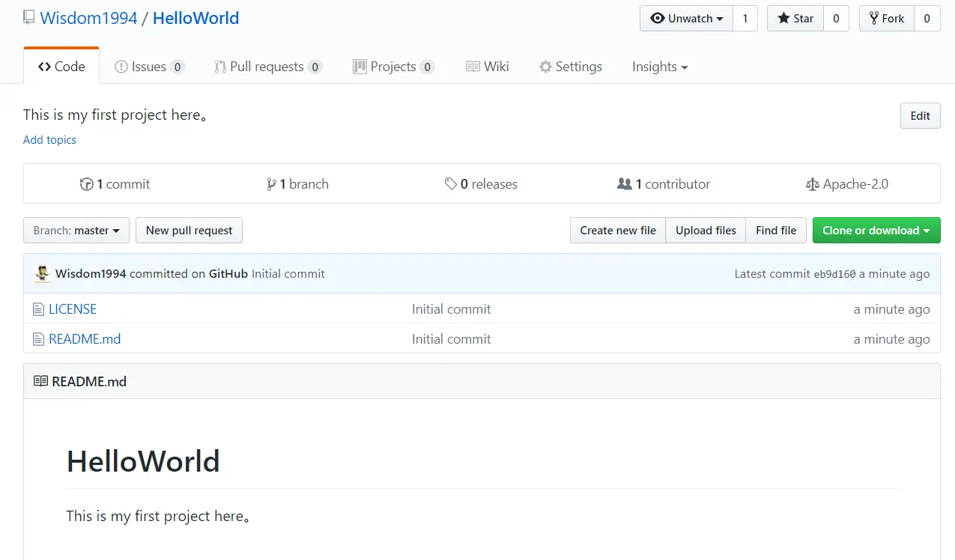Click the 'a minute ago' text in README.md row
Screen dimensions: 955x560
point(891,339)
